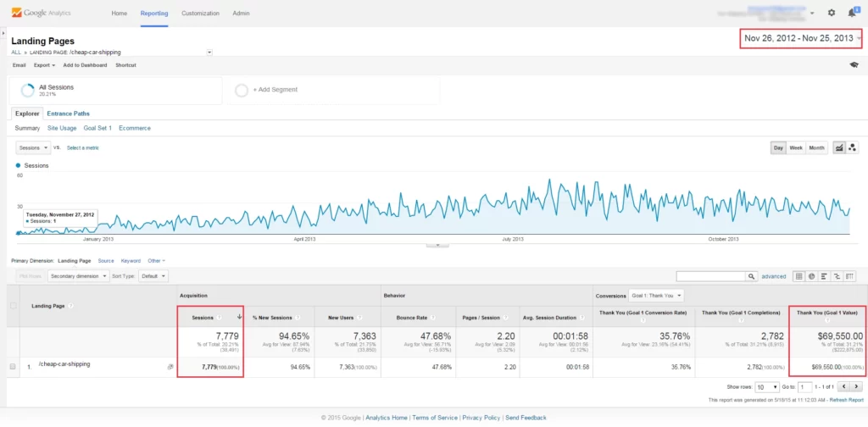Select the comparison view icon

click(x=837, y=276)
